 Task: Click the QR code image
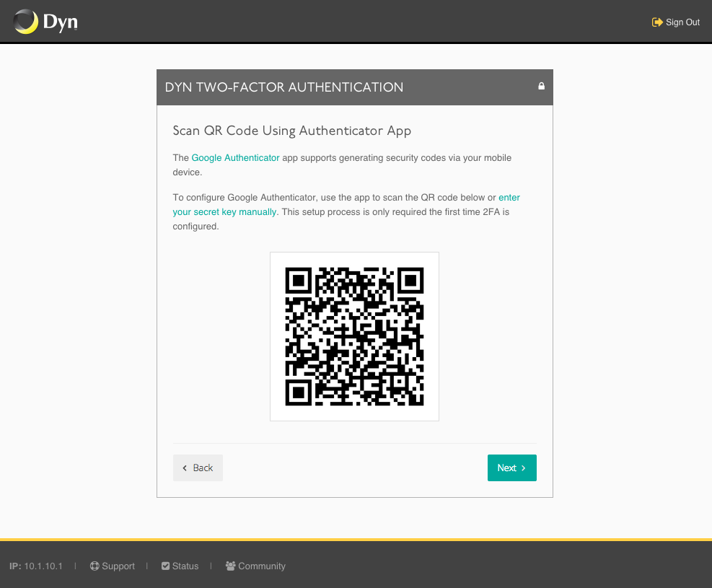354,336
